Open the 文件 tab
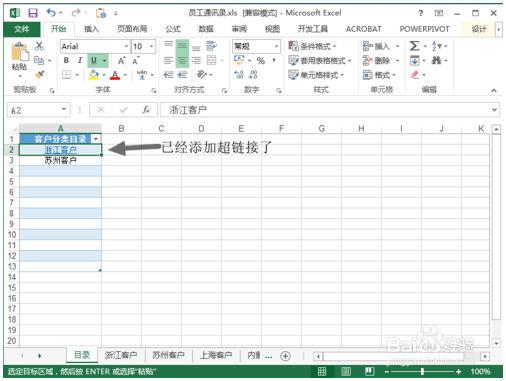The height and width of the screenshot is (381, 506). pos(22,29)
